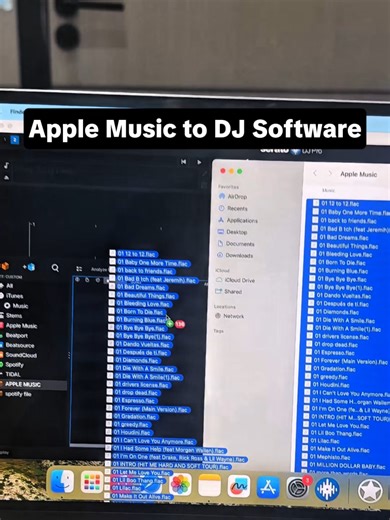The image size is (390, 520).
Task: Select '01 Beautiful Things.flac' in Finder
Action: [x=349, y=246]
